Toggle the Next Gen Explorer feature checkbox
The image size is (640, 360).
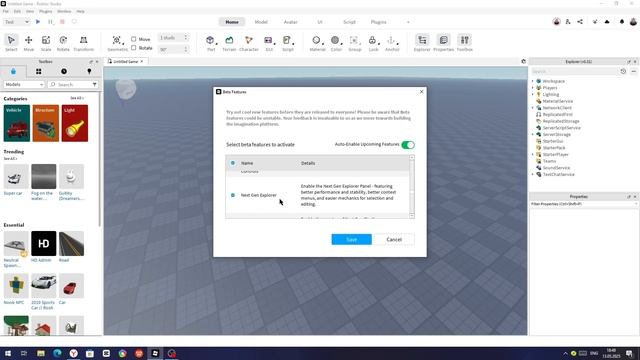(x=233, y=195)
